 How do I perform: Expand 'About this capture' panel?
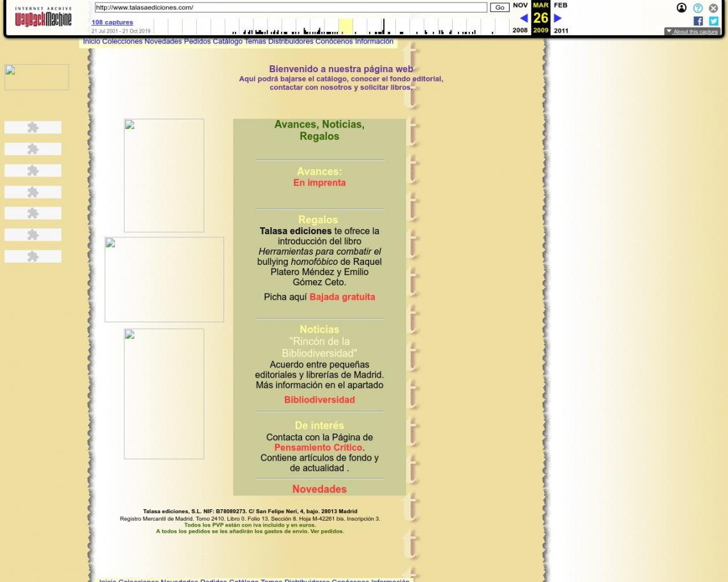tap(692, 31)
